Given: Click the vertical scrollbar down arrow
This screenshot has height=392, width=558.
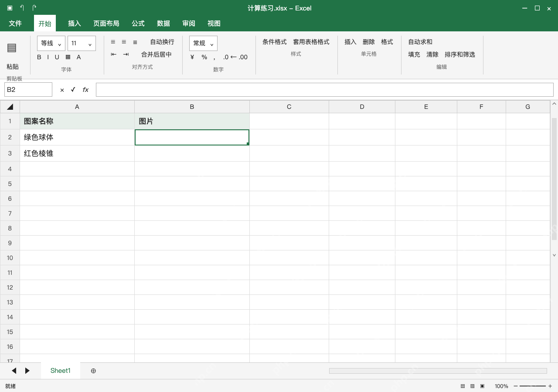Looking at the screenshot, I should click(x=555, y=255).
